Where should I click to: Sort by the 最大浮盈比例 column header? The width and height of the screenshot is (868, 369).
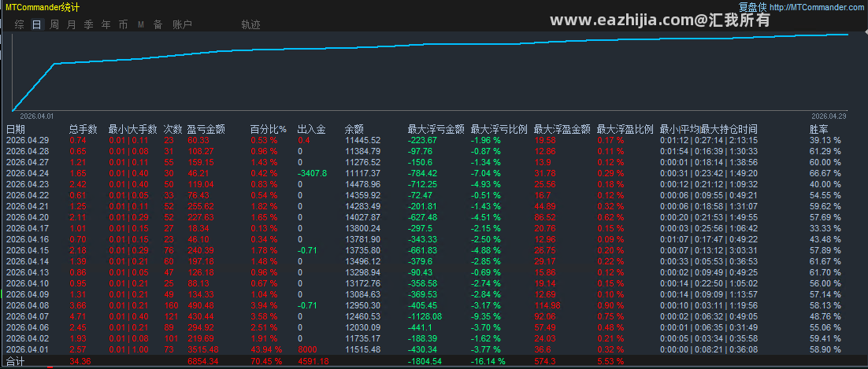[625, 130]
